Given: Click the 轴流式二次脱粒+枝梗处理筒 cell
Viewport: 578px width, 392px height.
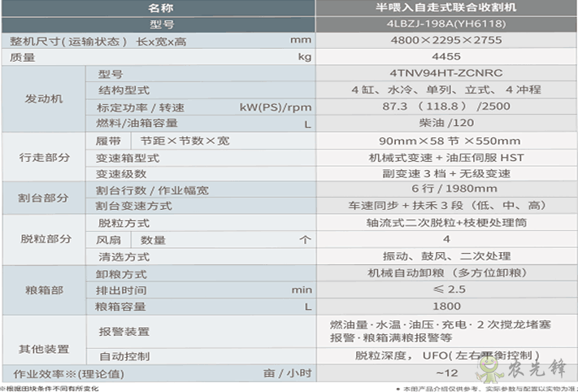Looking at the screenshot, I should click(x=446, y=223).
